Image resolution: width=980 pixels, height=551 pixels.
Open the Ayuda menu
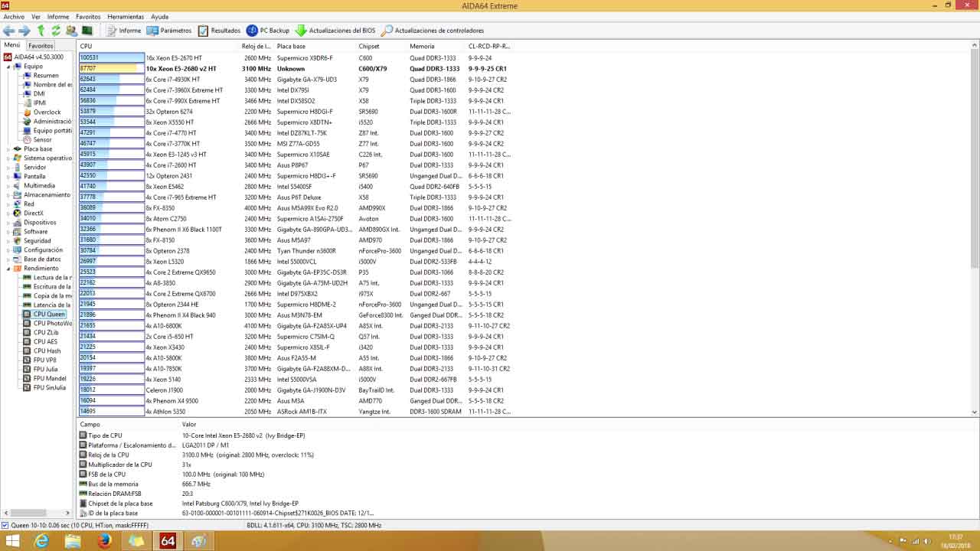coord(159,16)
